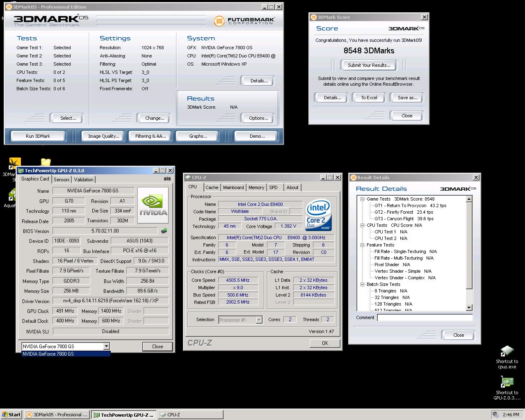Open the Processor #1 selection dropdown
This screenshot has width=525, height=420.
tap(259, 320)
